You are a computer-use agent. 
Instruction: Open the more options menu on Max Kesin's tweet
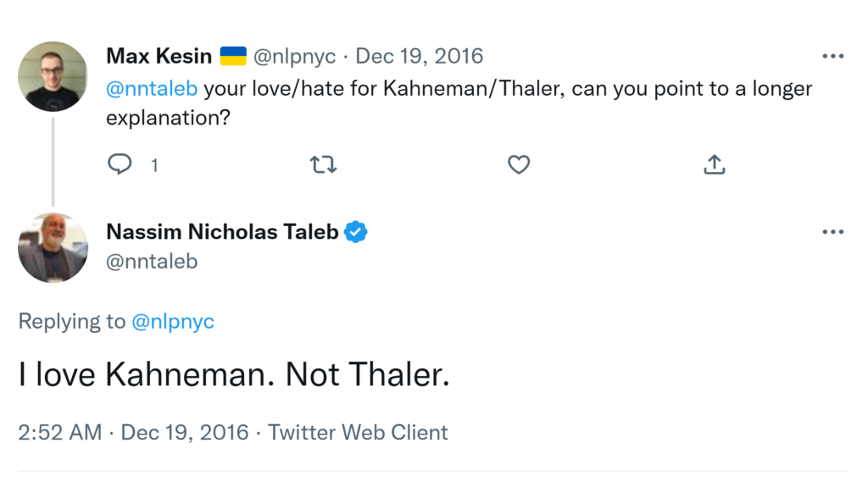pyautogui.click(x=832, y=57)
